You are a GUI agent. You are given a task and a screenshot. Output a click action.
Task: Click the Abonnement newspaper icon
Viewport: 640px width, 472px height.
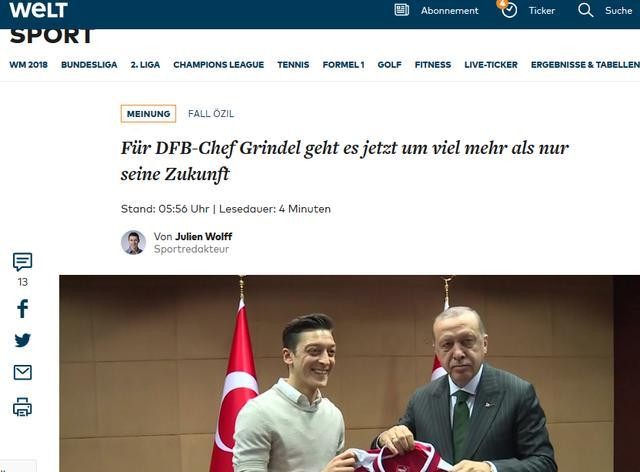(x=402, y=10)
